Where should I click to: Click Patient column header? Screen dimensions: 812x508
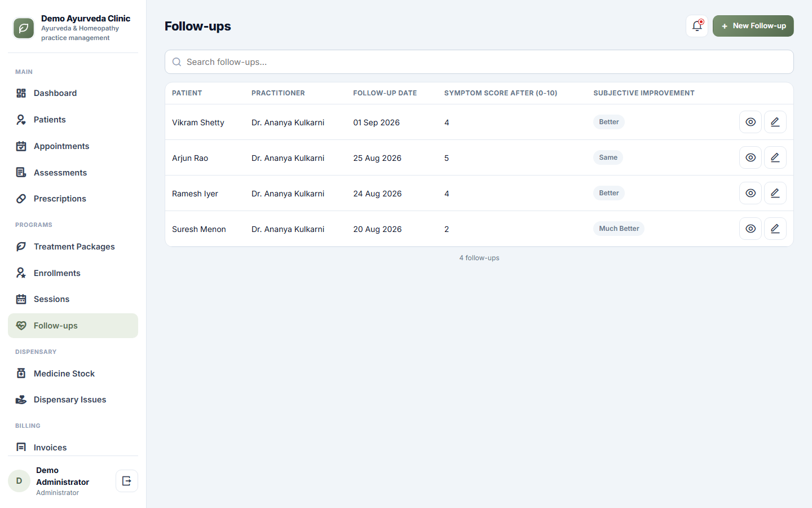click(x=187, y=93)
